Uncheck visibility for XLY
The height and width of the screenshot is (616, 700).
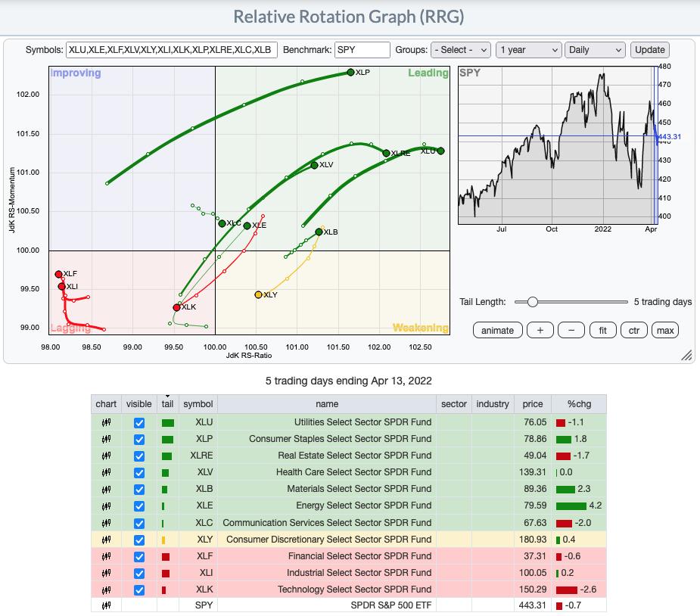point(139,540)
